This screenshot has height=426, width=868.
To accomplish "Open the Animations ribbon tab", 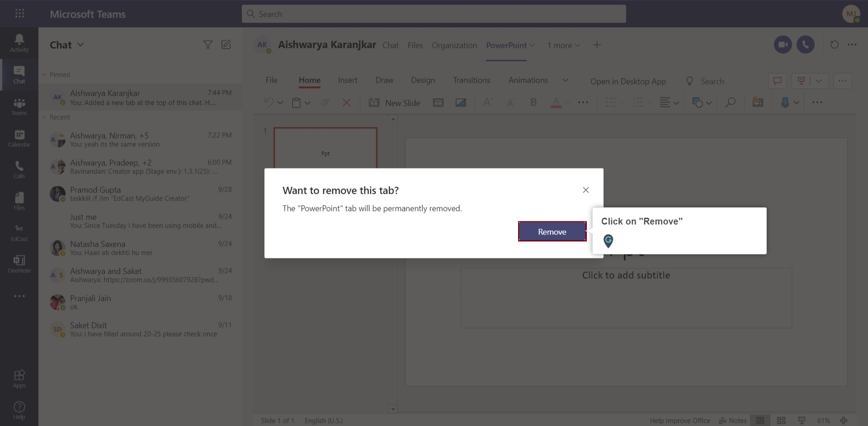I will (528, 80).
